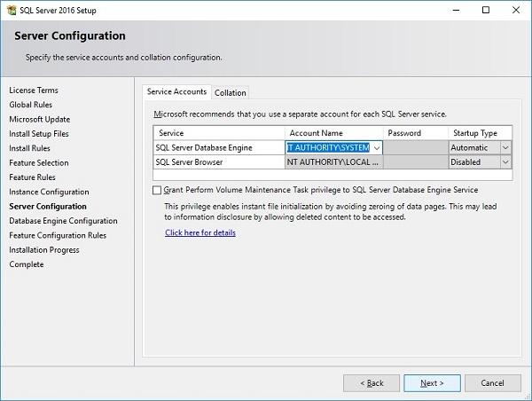Click the SQL Server Setup title bar icon
This screenshot has width=532, height=401.
(x=10, y=10)
